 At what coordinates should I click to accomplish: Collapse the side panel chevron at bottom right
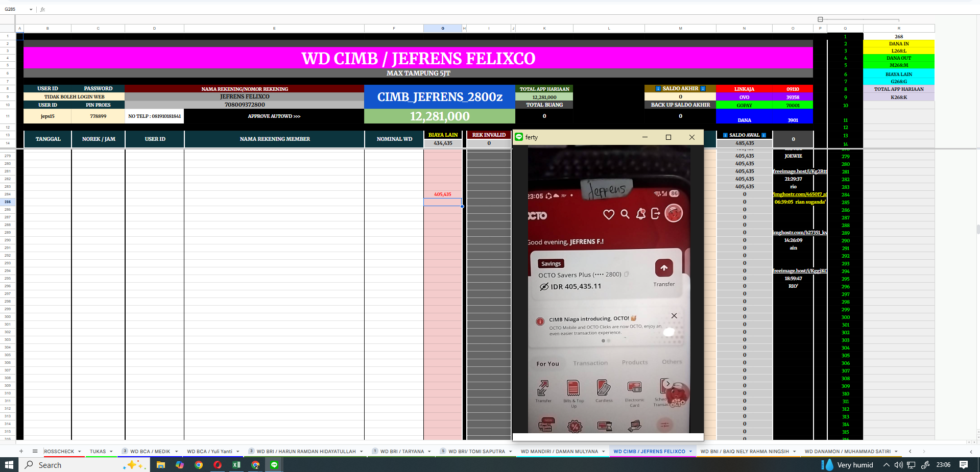971,451
